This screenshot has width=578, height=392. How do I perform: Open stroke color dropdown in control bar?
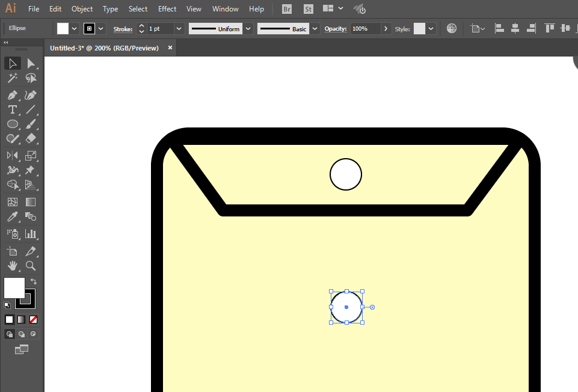tap(100, 29)
